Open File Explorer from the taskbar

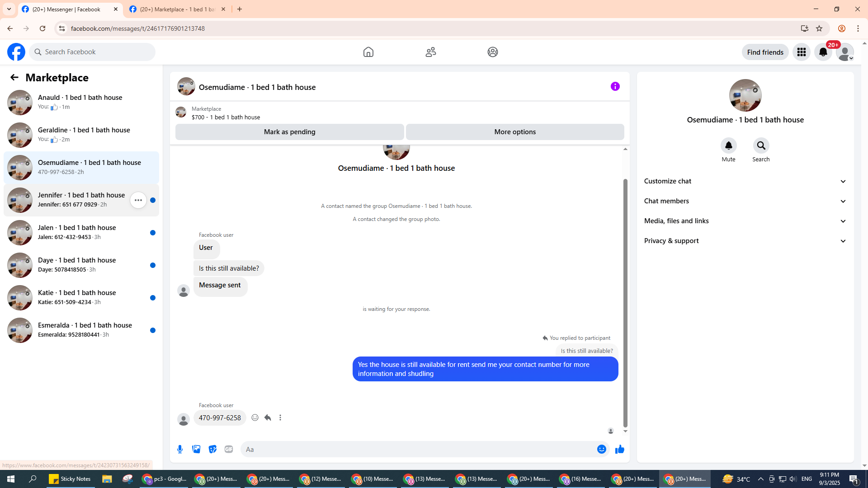107,479
